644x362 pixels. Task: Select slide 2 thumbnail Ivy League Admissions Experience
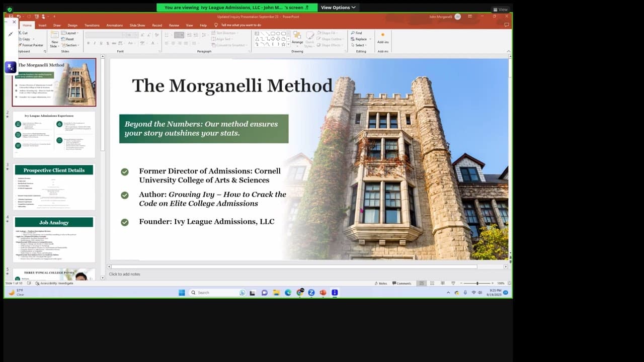point(54,135)
